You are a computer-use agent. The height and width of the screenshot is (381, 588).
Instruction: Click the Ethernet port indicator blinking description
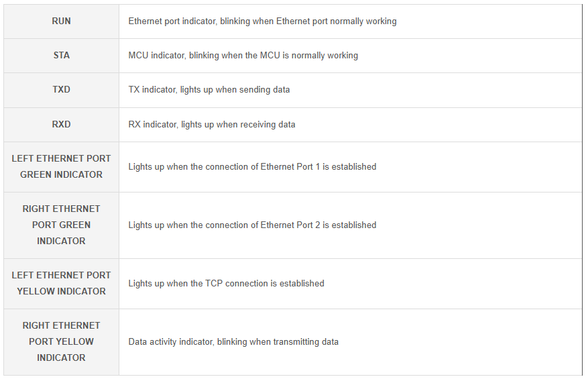tap(262, 21)
